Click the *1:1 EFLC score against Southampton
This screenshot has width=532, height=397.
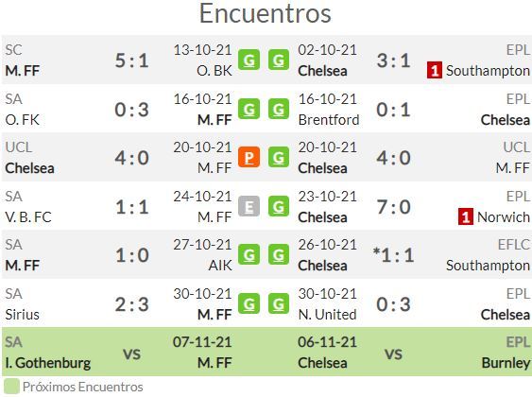pyautogui.click(x=393, y=255)
